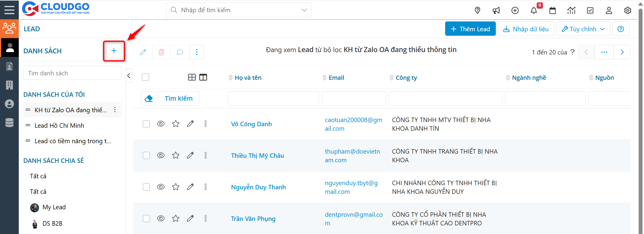Toggle the select-all checkbox in header

(x=145, y=77)
